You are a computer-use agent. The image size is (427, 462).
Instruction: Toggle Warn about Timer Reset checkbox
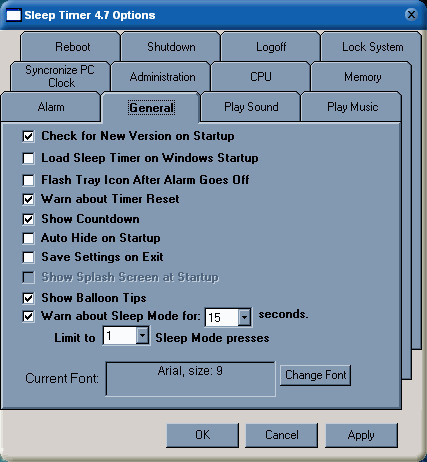pyautogui.click(x=28, y=199)
